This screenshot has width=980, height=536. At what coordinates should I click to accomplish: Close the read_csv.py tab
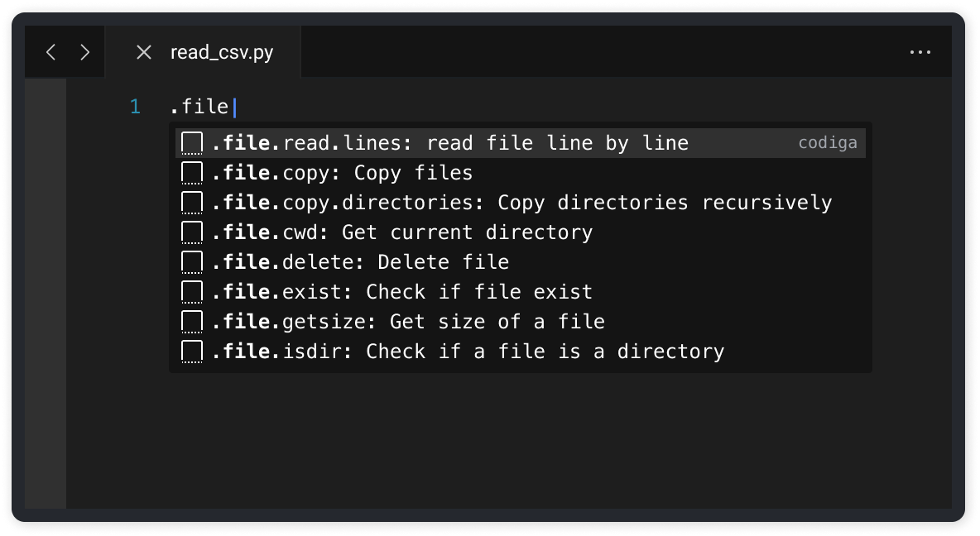click(x=144, y=52)
